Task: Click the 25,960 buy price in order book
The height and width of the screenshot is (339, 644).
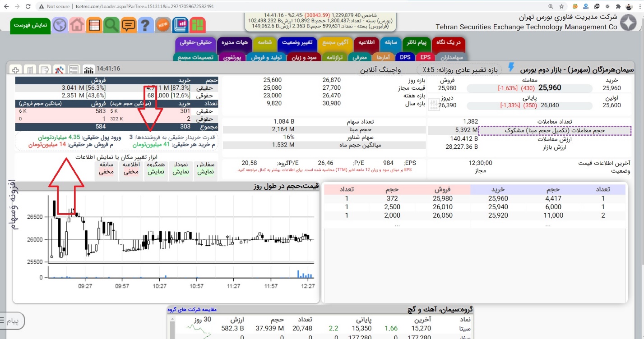Action: (498, 198)
